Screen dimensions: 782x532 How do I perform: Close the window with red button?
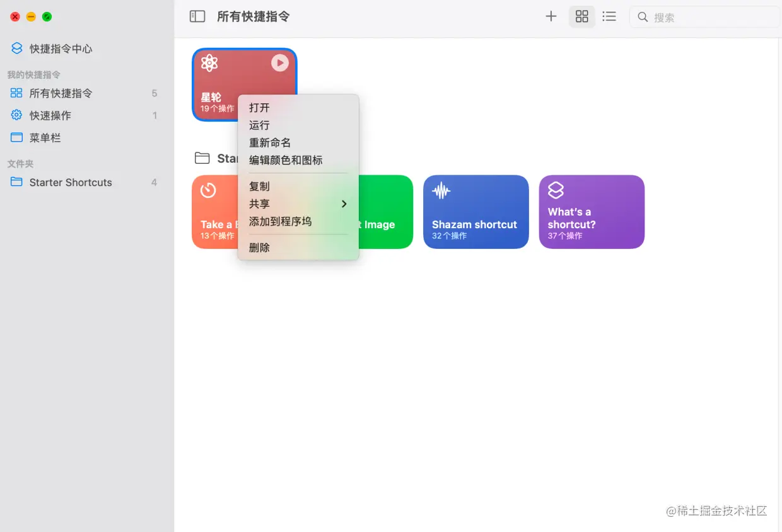[15, 17]
